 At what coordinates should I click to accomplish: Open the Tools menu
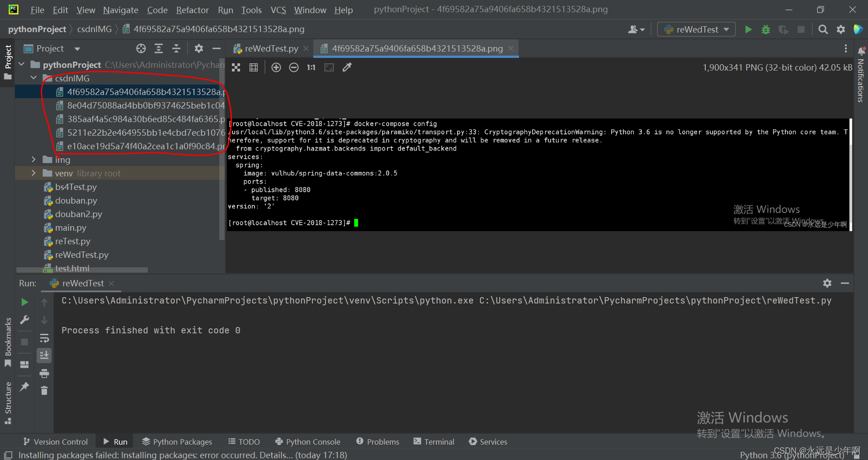click(251, 10)
